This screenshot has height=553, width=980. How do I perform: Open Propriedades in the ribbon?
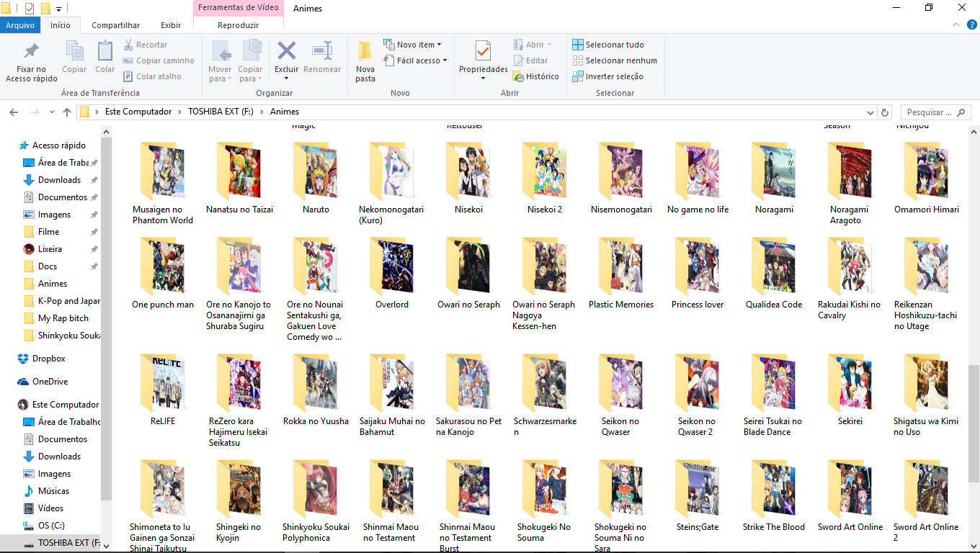point(484,52)
